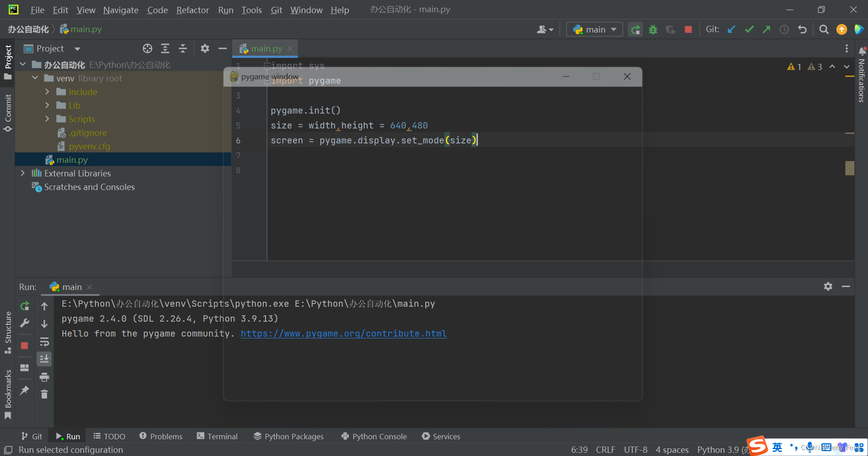Open Scratches and Consoles node
This screenshot has width=868, height=456.
tap(89, 187)
